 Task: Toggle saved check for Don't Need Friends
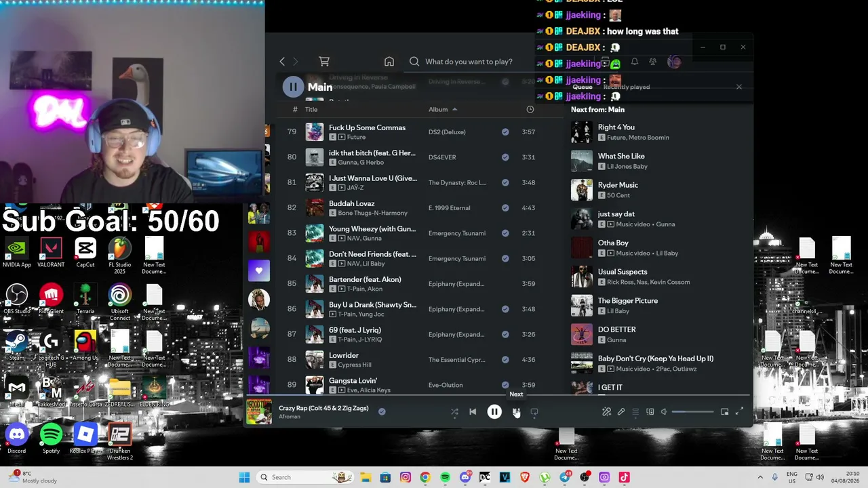coord(505,258)
